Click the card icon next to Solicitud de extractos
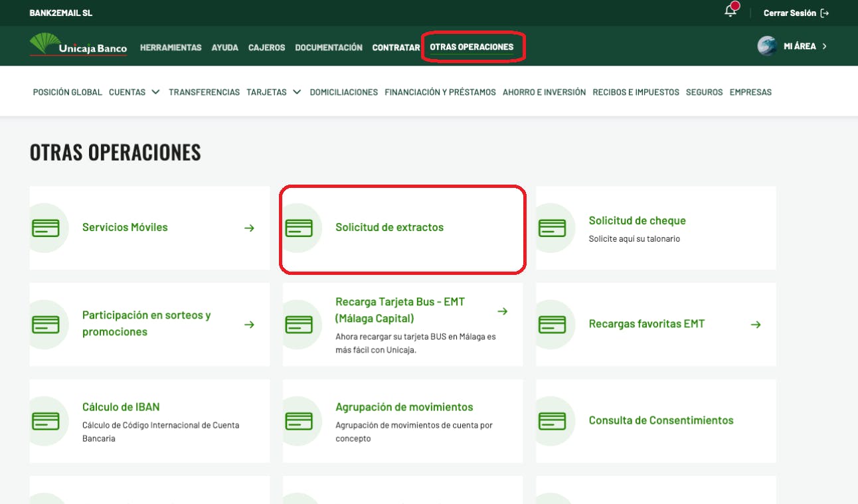This screenshot has height=504, width=858. click(x=299, y=228)
